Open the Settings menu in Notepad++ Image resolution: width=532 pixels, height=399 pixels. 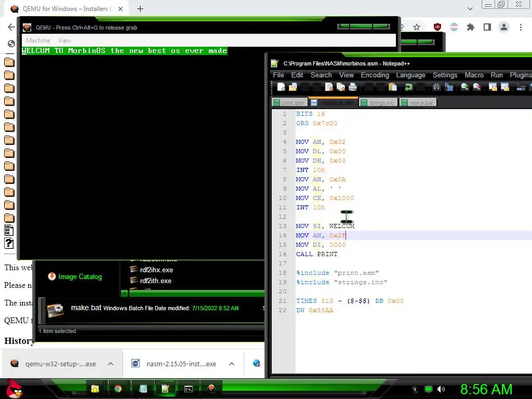click(445, 75)
